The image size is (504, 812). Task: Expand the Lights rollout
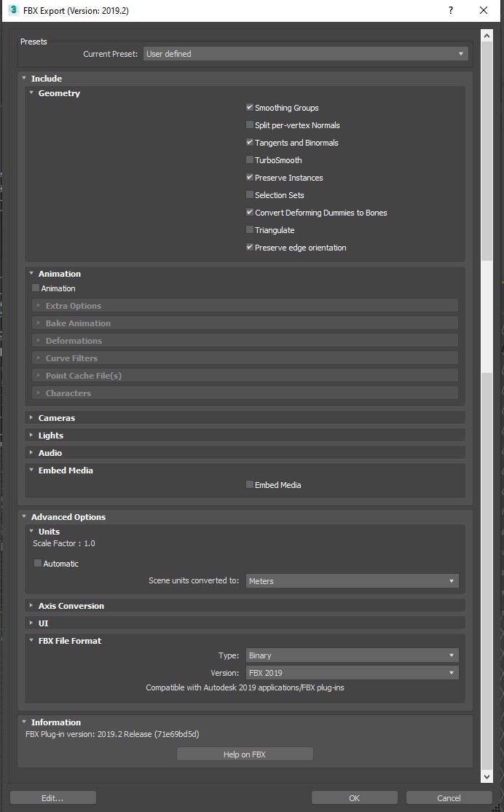click(x=50, y=435)
